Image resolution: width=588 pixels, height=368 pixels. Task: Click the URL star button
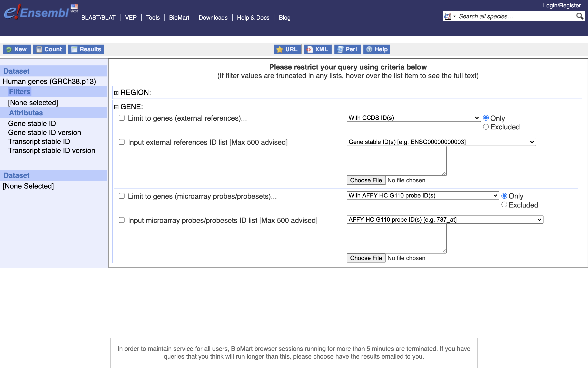coord(287,49)
